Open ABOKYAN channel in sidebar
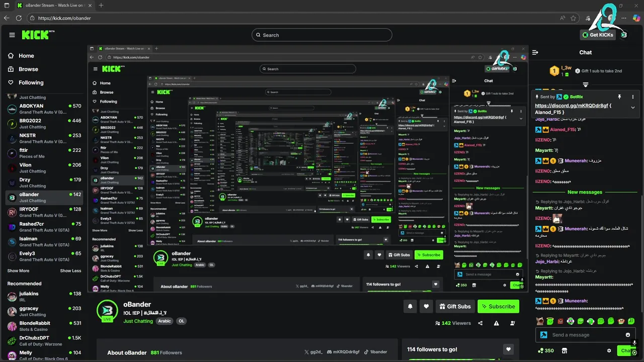Image resolution: width=644 pixels, height=362 pixels. tap(44, 109)
